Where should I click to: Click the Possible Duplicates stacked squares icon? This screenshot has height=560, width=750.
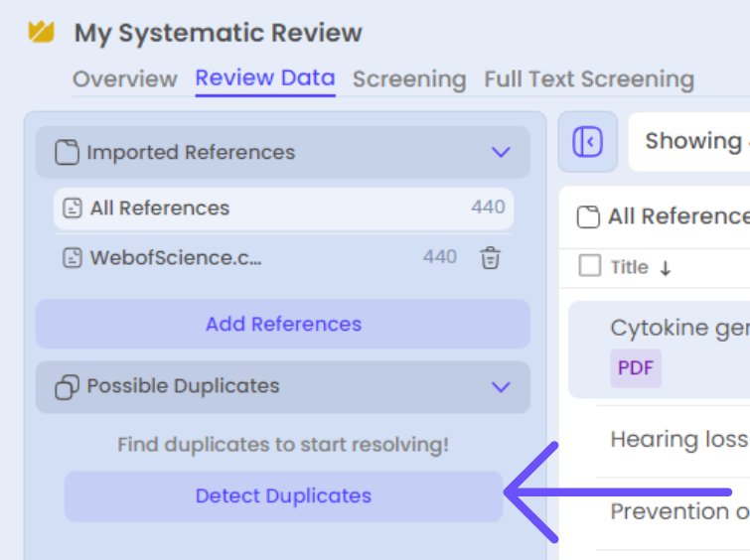pos(67,387)
